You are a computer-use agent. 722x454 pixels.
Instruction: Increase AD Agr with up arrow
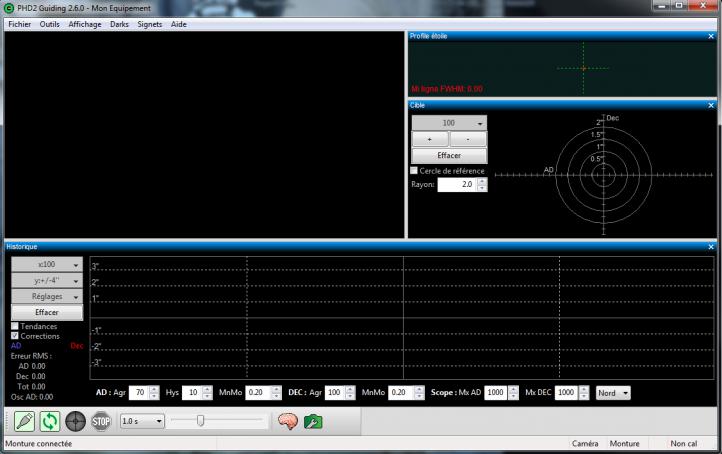tap(155, 389)
